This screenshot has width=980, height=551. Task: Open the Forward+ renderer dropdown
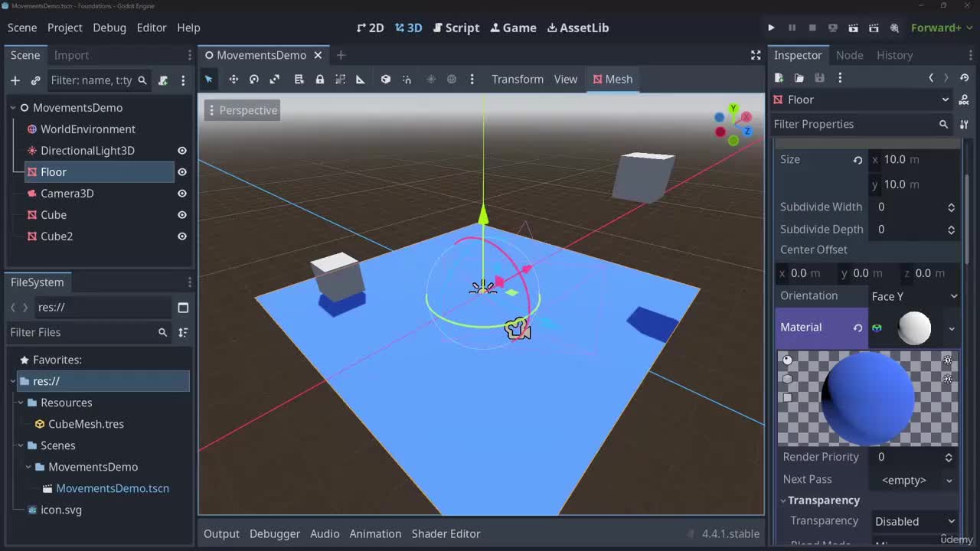point(942,28)
